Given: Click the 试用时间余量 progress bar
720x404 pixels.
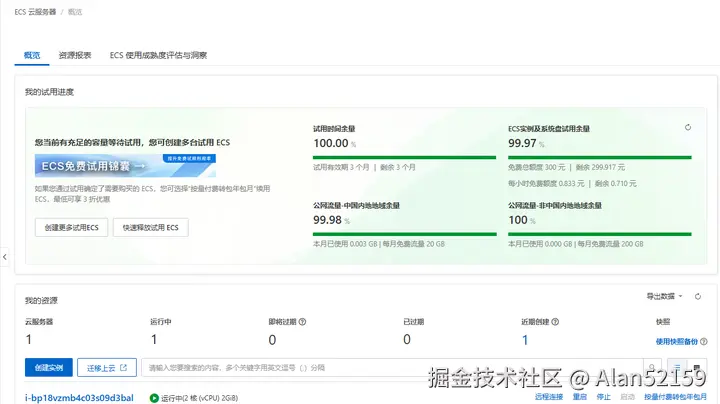Looking at the screenshot, I should click(x=405, y=157).
